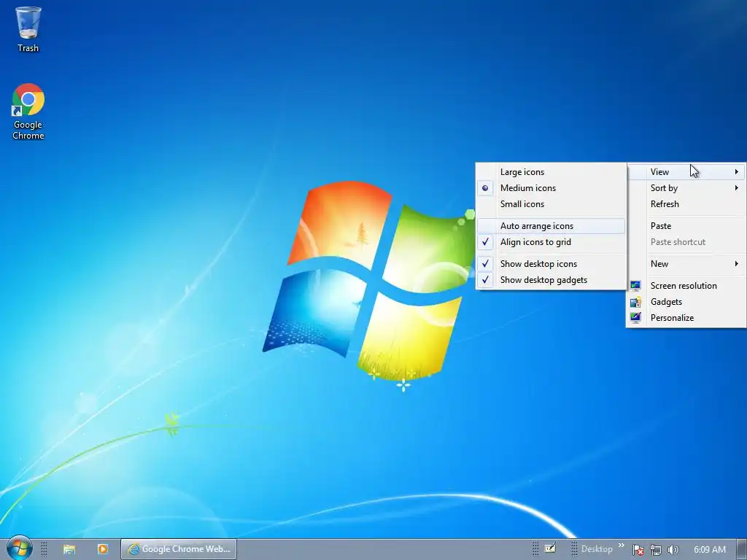Viewport: 747px width, 560px height.
Task: Open the Sort by menu item
Action: pyautogui.click(x=686, y=188)
